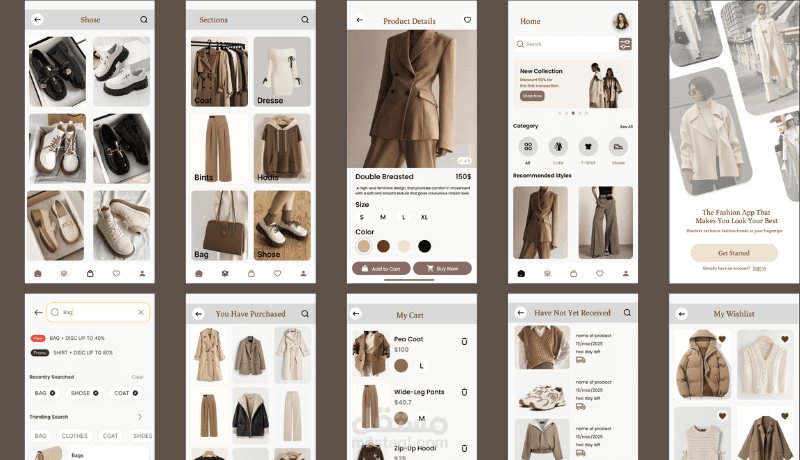Select size M on Product Details
The height and width of the screenshot is (460, 800).
click(383, 217)
